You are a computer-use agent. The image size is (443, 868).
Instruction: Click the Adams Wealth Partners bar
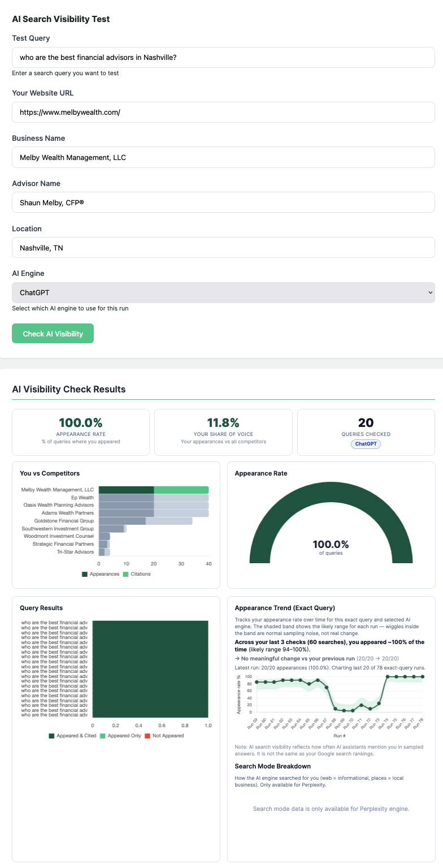(154, 513)
